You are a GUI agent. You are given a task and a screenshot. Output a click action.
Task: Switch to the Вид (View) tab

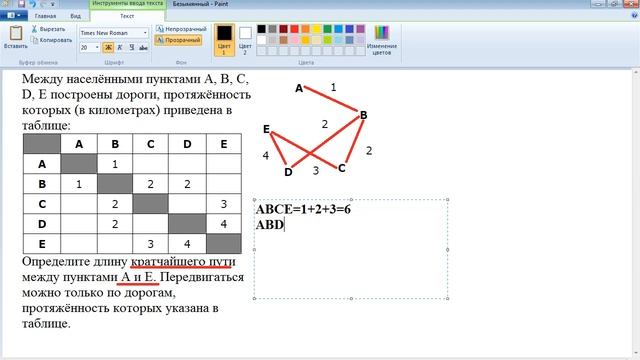76,16
